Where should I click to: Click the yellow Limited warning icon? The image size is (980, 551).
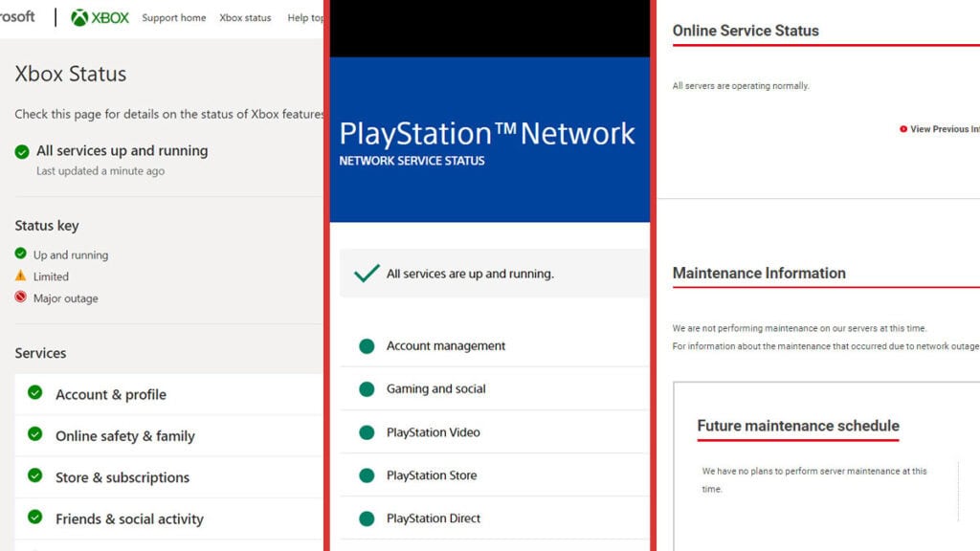pyautogui.click(x=20, y=276)
